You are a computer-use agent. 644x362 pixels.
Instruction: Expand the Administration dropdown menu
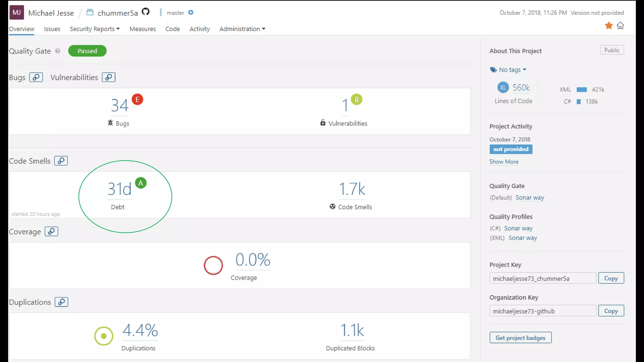pos(242,29)
